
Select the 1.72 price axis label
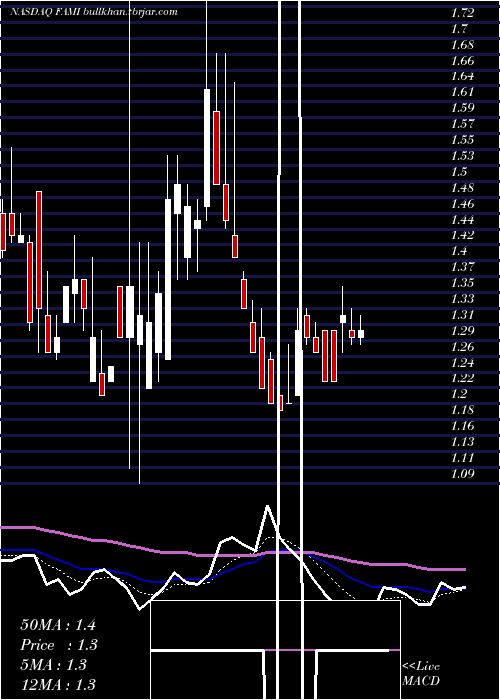point(462,13)
